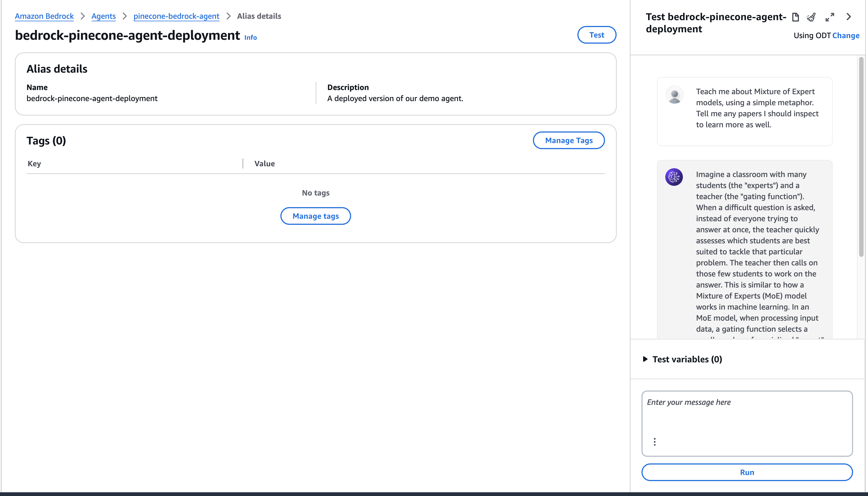Click the Key column header in Tags table

pyautogui.click(x=34, y=163)
